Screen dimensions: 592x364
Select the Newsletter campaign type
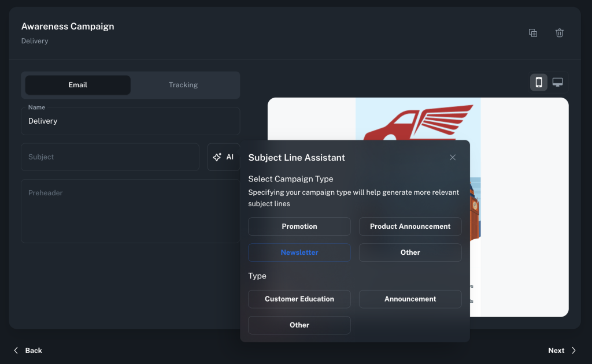click(x=299, y=252)
